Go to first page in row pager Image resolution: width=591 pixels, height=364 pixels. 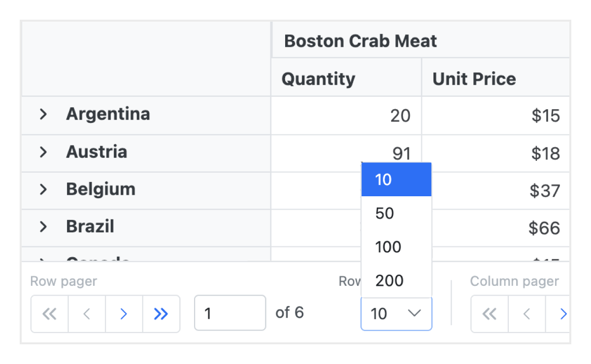49,314
